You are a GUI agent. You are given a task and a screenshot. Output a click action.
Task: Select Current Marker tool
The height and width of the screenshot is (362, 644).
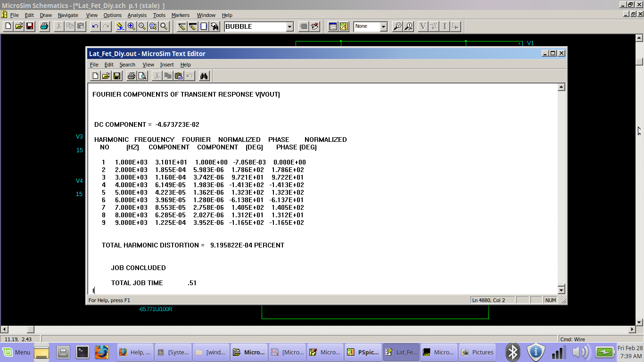coord(408,26)
